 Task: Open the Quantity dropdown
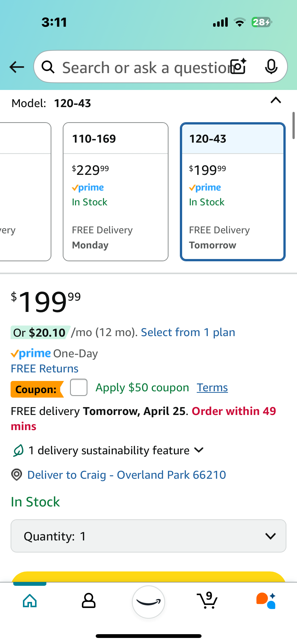[x=148, y=536]
